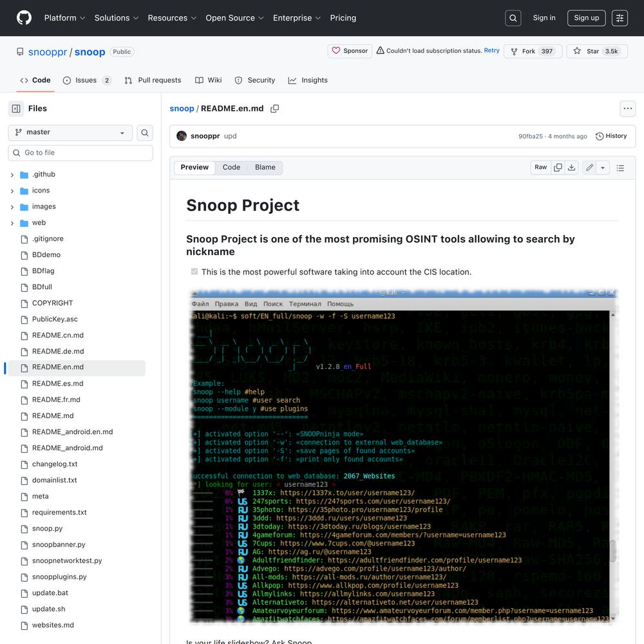Toggle the CIS location checkbox
644x644 pixels.
(x=194, y=272)
